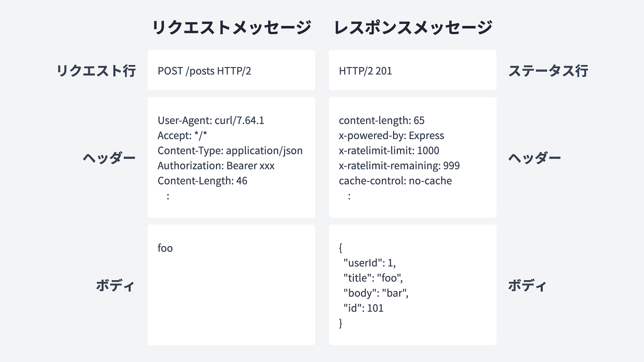Select the POST /posts HTTP/2 request line
644x362 pixels.
pos(204,71)
